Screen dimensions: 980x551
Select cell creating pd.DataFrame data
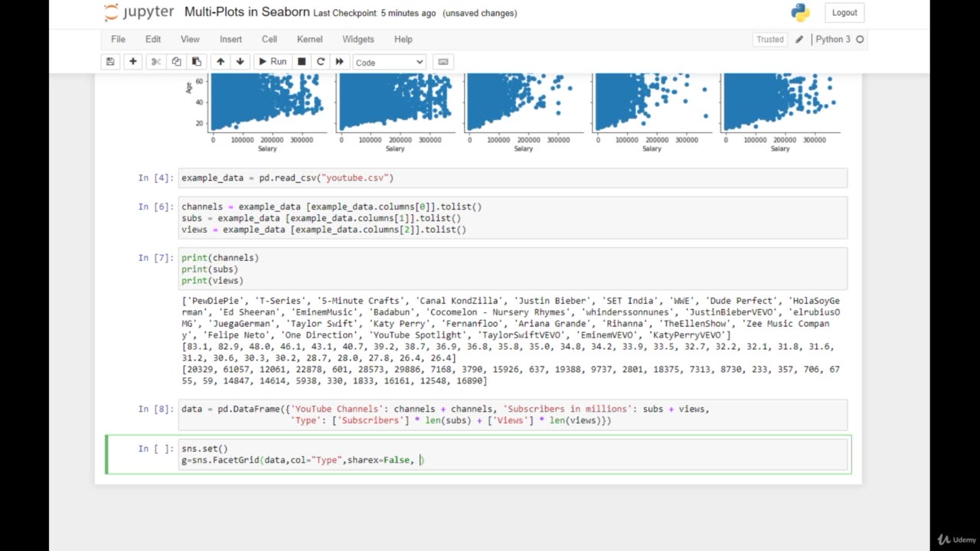[513, 414]
